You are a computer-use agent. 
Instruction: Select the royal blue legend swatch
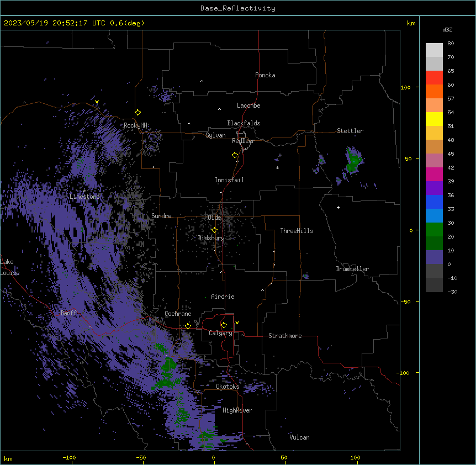point(434,202)
